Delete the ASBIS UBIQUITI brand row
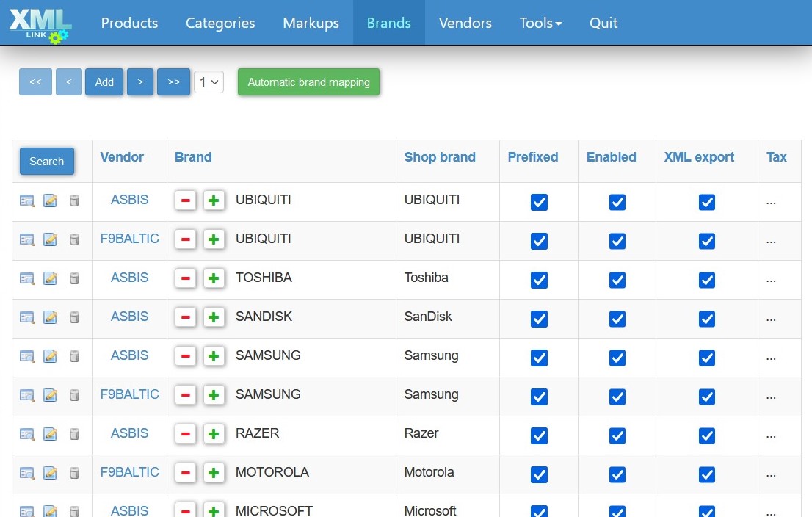 pos(75,200)
